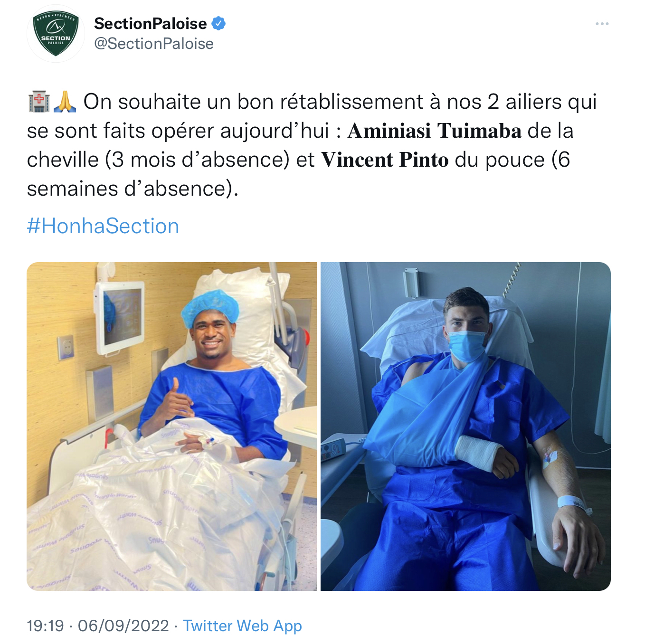654x644 pixels.
Task: Click the 19:19 tweet time
Action: [45, 625]
